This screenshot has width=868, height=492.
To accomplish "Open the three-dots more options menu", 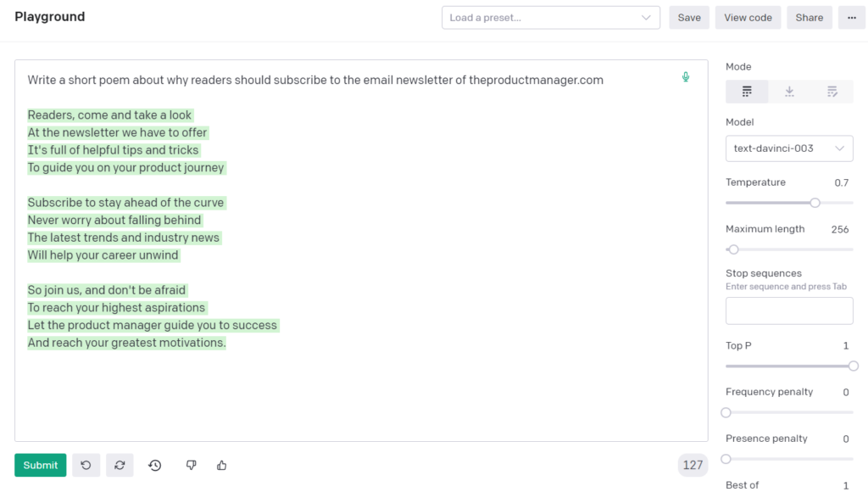I will (851, 18).
